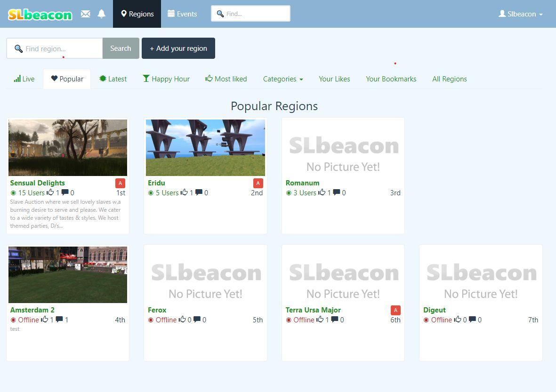Open the Eridu region thumbnail
Viewport: 556px width, 392px height.
point(205,148)
